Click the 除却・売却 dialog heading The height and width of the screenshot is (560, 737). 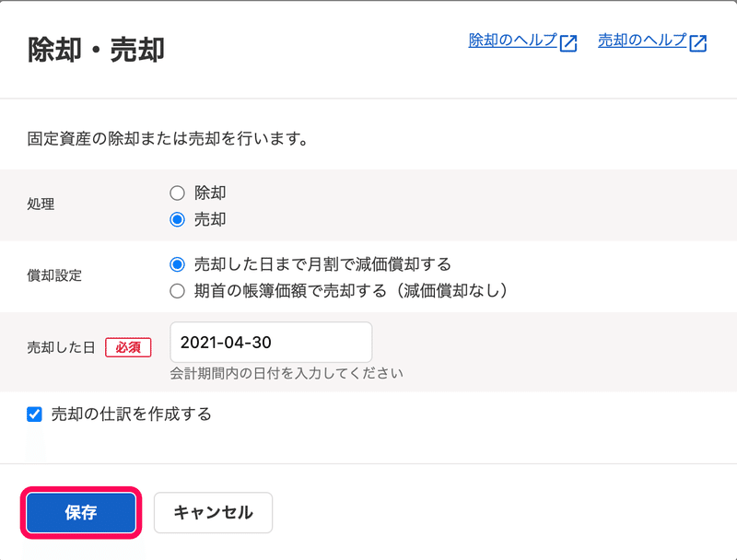(96, 50)
